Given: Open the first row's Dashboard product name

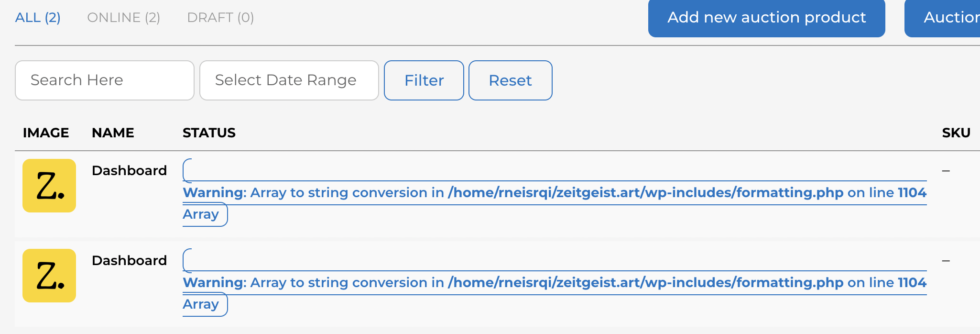Looking at the screenshot, I should (130, 170).
